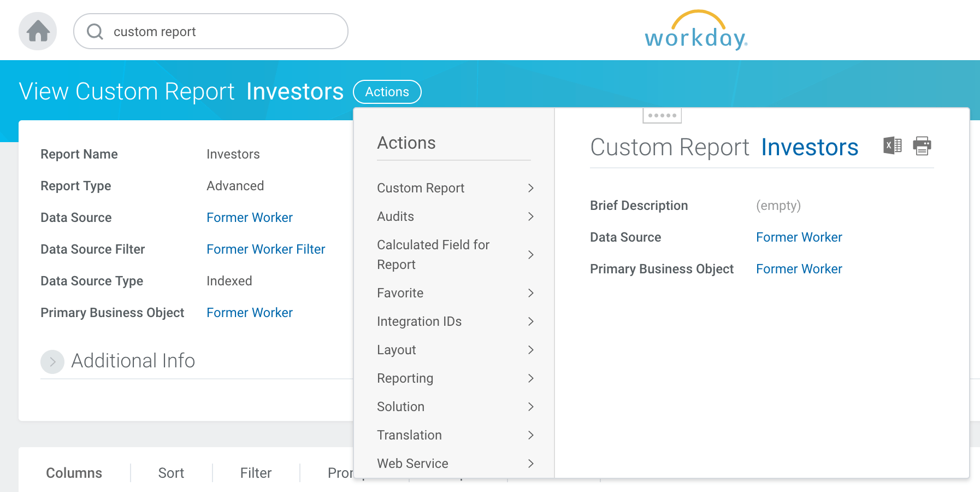Choose Layout from Actions menu
Image resolution: width=980 pixels, height=492 pixels.
(x=396, y=350)
